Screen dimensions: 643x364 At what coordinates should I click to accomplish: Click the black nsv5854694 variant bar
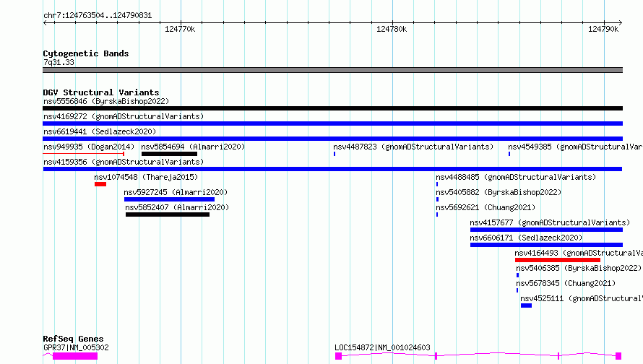point(169,154)
